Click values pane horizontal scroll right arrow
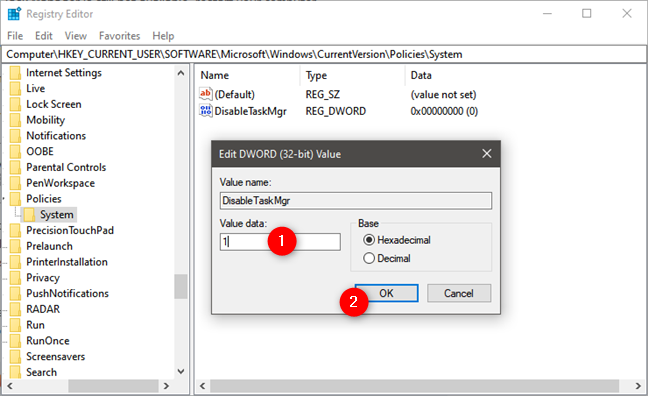Image resolution: width=648 pixels, height=396 pixels. pos(638,386)
